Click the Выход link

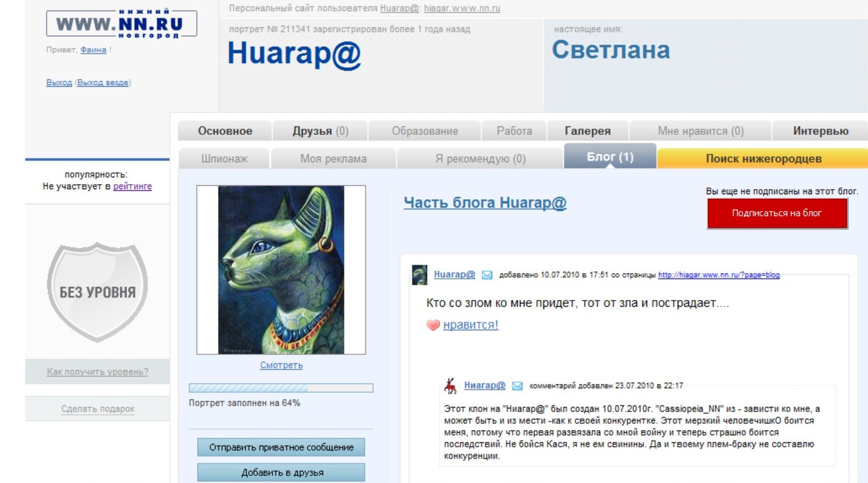59,82
